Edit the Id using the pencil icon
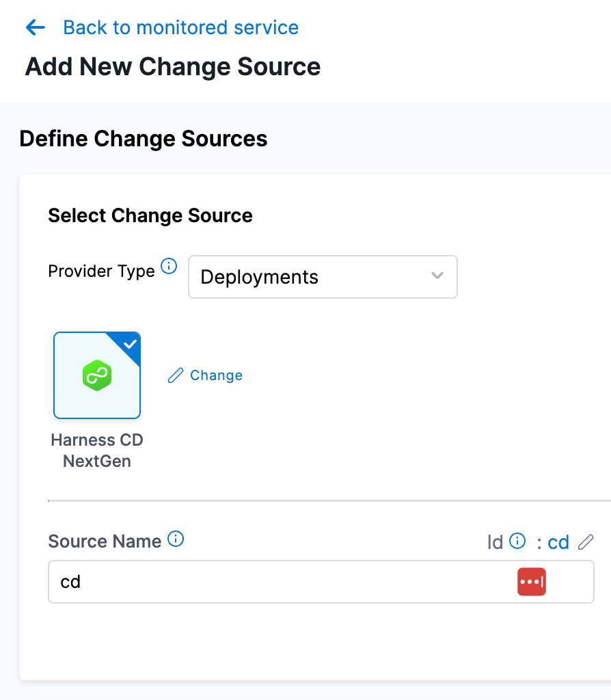This screenshot has width=611, height=700. tap(586, 542)
